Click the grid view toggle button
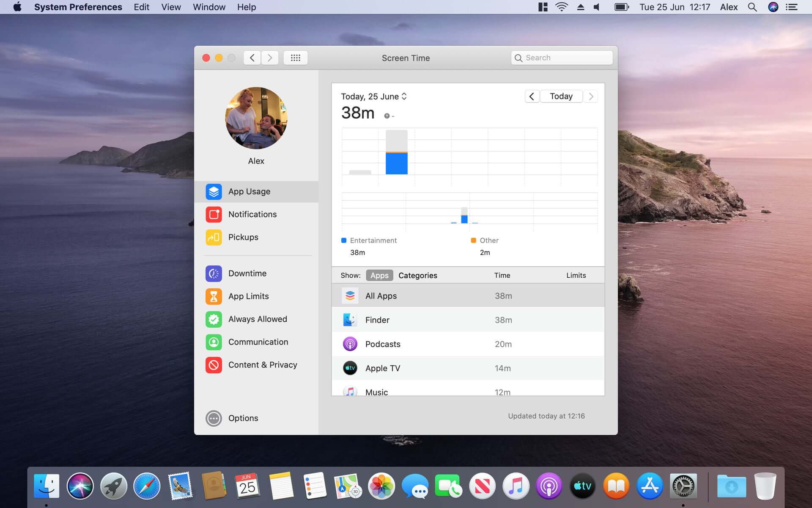This screenshot has height=508, width=812. click(295, 57)
